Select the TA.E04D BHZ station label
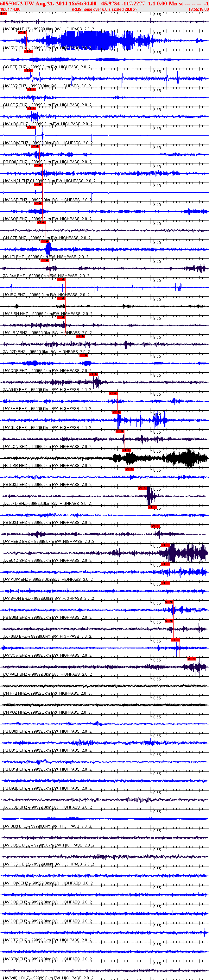The width and height of the screenshot is (209, 980). [47, 561]
